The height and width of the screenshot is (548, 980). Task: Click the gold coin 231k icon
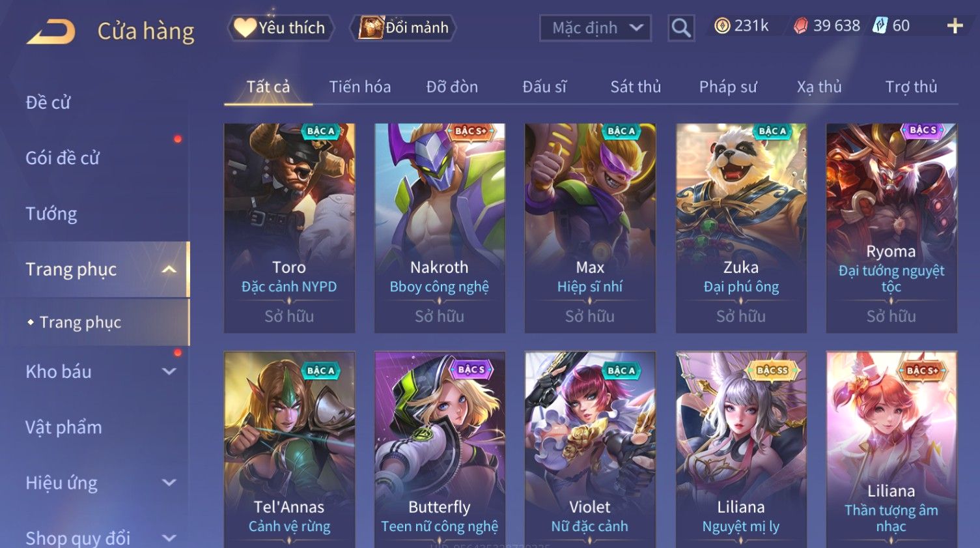click(x=722, y=26)
